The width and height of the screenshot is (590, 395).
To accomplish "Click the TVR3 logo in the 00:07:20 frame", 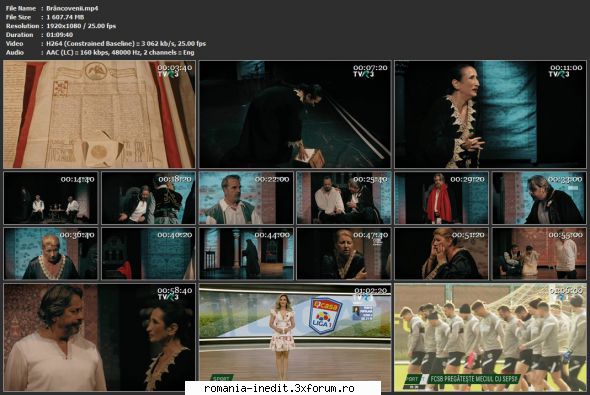I will tap(364, 74).
